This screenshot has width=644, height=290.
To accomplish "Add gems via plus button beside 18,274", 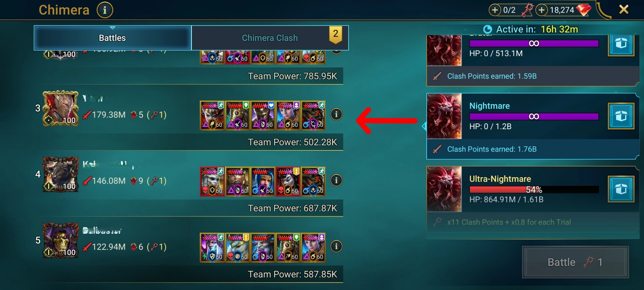I will tap(541, 10).
